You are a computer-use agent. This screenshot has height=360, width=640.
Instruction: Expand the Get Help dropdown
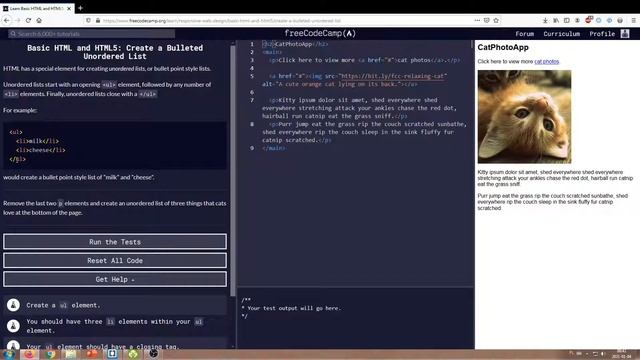click(115, 279)
